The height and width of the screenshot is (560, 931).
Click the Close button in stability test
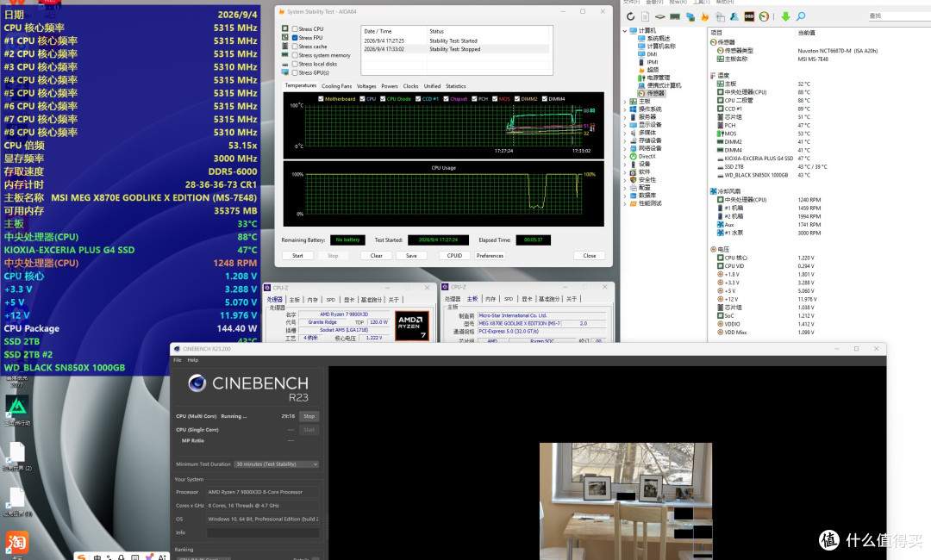click(590, 256)
